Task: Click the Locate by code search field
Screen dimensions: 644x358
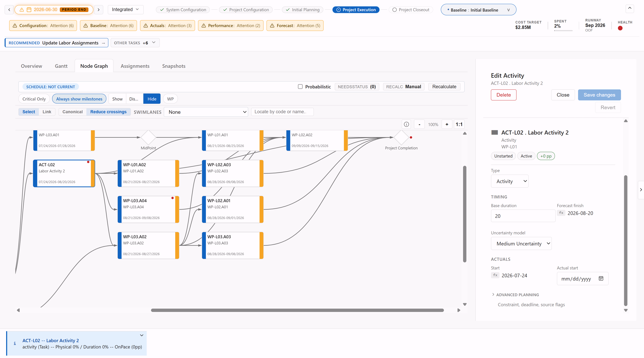Action: tap(282, 112)
